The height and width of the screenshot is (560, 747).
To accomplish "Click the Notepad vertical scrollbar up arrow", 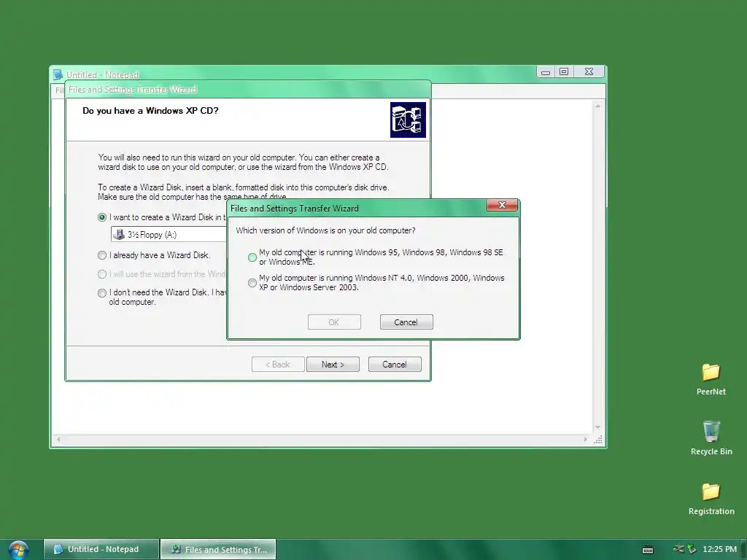I will 597,106.
